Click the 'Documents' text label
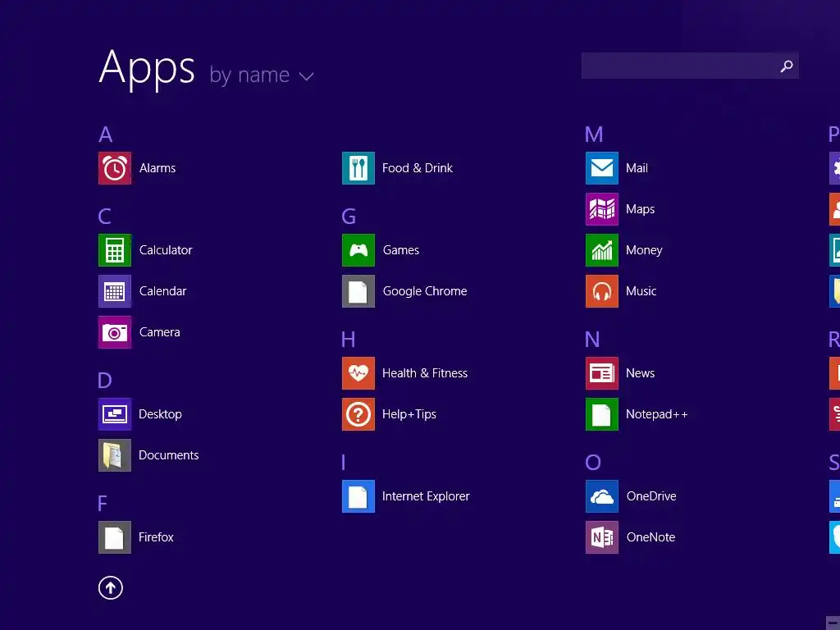The image size is (840, 630). [169, 455]
